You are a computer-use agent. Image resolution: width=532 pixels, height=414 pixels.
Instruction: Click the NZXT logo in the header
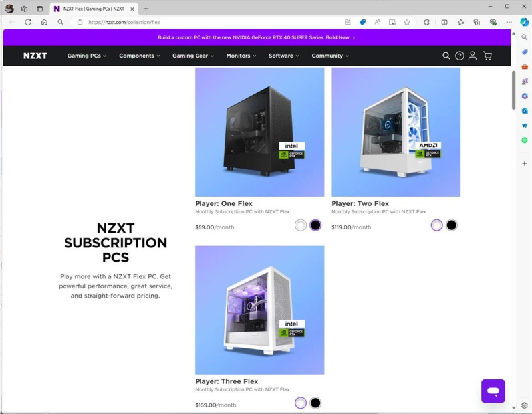tap(35, 56)
